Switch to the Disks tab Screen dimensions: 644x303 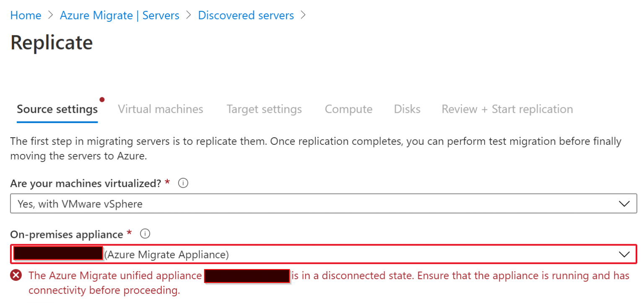(407, 109)
